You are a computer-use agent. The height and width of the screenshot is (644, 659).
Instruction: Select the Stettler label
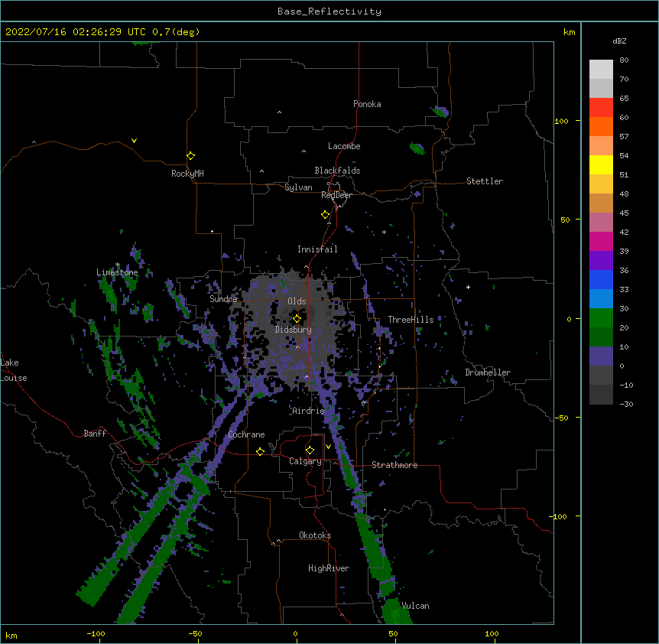pos(485,181)
